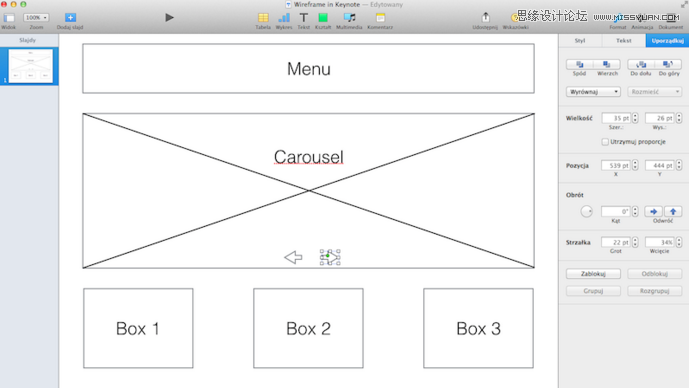Click the Odblokuj unlock button
The width and height of the screenshot is (690, 388).
655,274
